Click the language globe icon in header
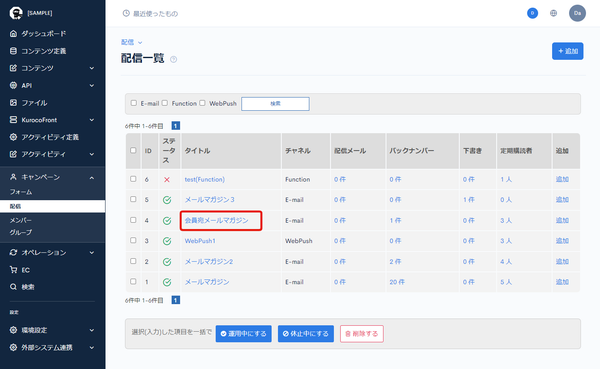Screen dimensions: 600x369 (x=553, y=13)
